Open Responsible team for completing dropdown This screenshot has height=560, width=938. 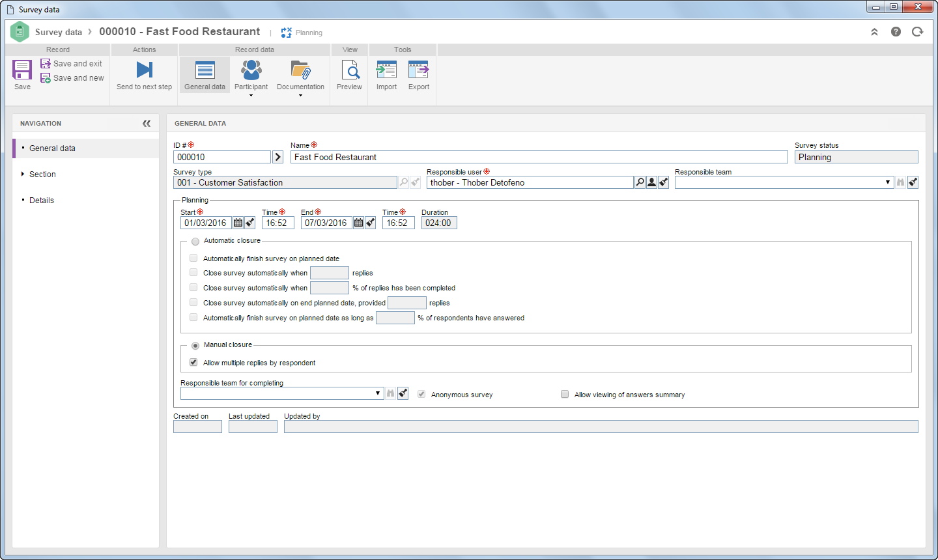(378, 393)
